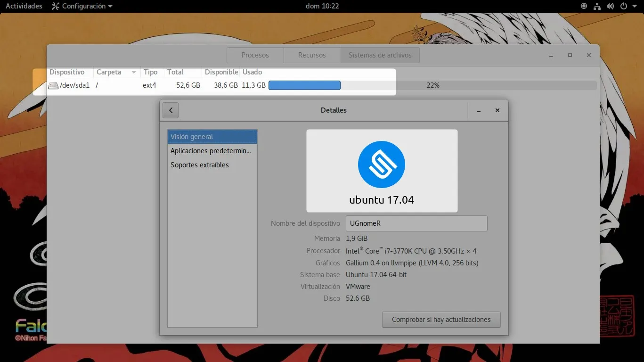Switch to the Recursos tab
Screen dimensions: 644x362
(x=312, y=55)
